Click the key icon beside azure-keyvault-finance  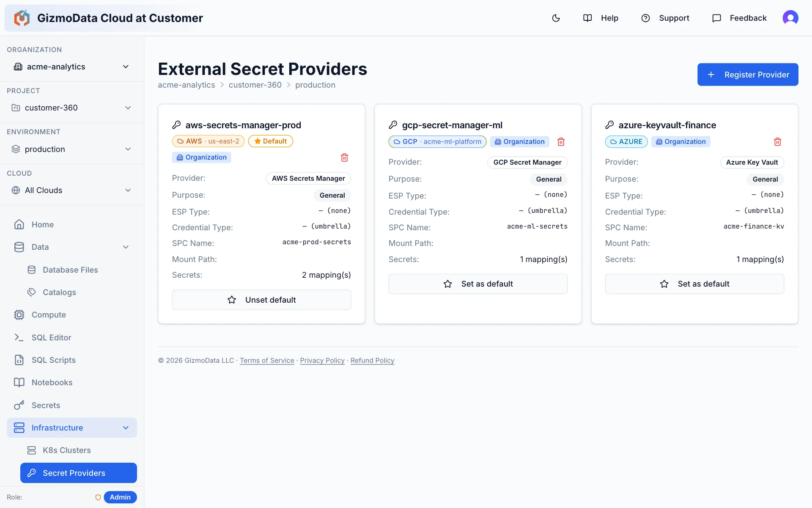(x=609, y=125)
